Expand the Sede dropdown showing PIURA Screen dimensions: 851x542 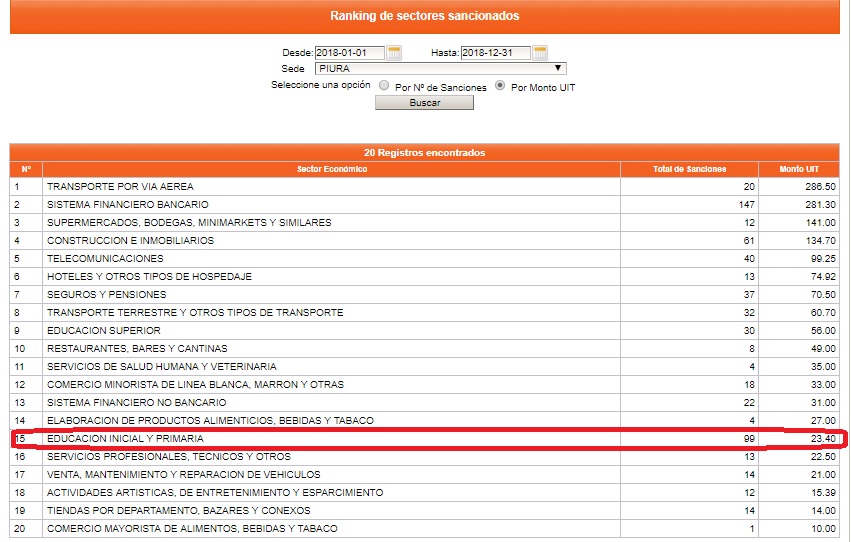440,69
